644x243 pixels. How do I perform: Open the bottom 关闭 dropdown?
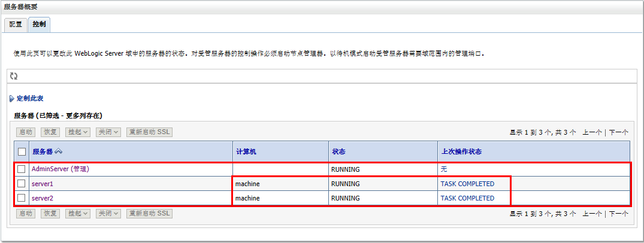(x=108, y=214)
